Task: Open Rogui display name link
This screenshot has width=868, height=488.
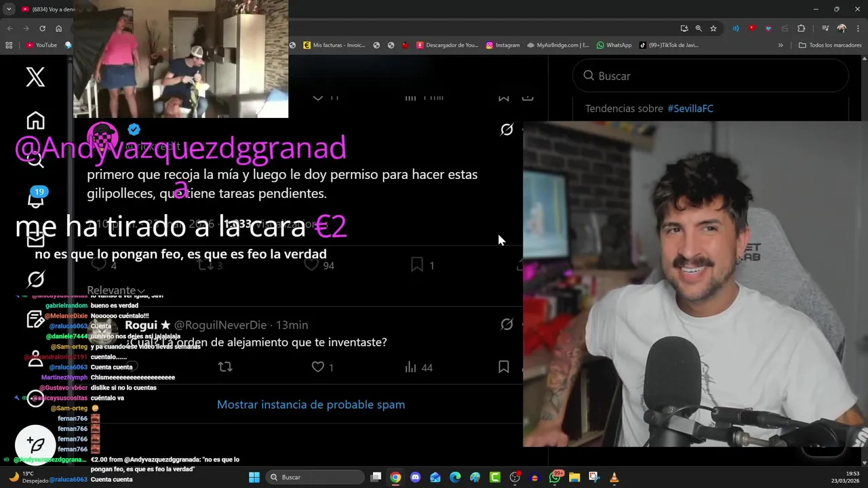Action: click(147, 325)
